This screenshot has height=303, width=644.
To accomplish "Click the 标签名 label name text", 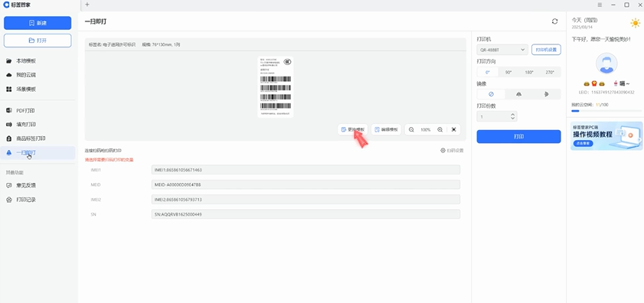I will (112, 44).
